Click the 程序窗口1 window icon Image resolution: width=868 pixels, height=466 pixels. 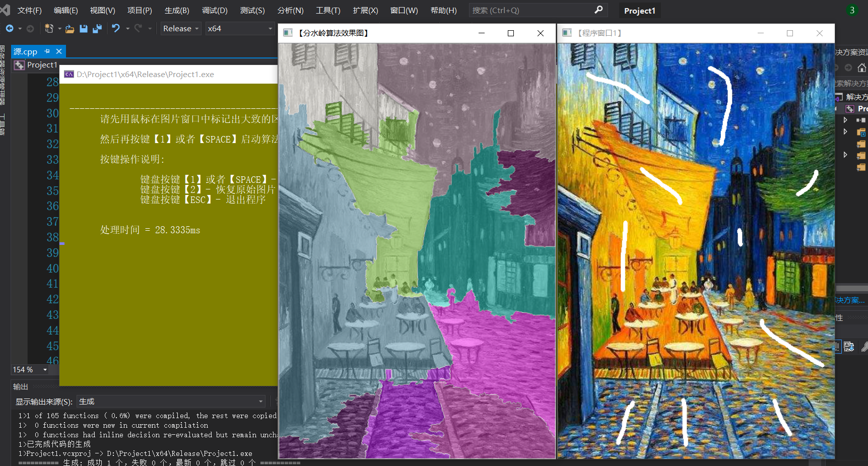[x=567, y=33]
